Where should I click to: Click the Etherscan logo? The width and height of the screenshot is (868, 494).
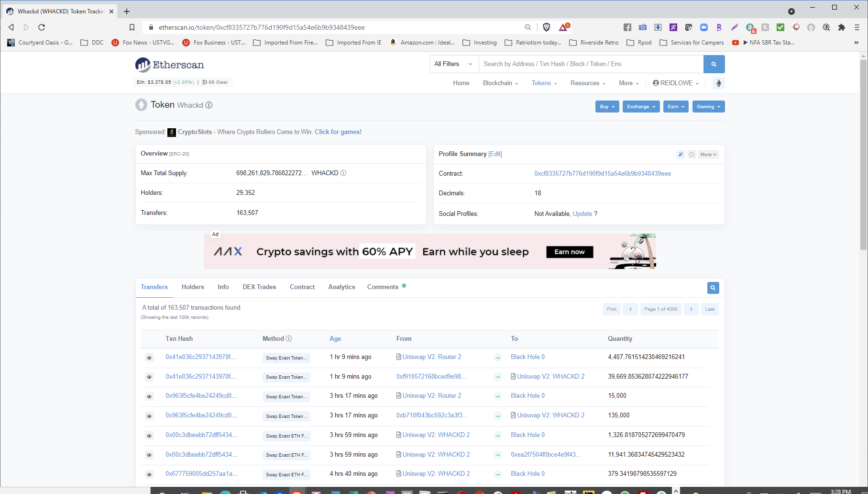[170, 65]
